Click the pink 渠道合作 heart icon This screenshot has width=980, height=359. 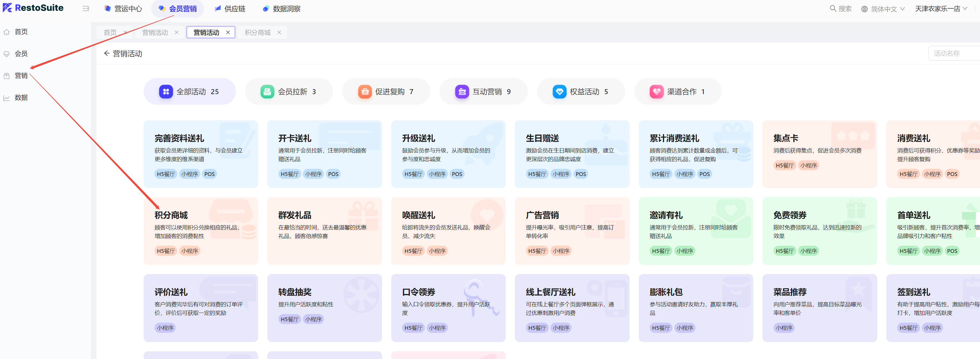click(x=657, y=92)
